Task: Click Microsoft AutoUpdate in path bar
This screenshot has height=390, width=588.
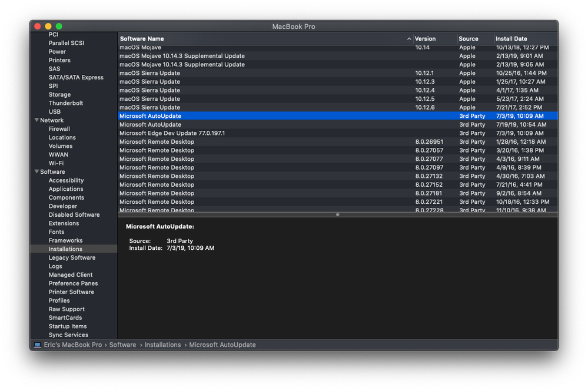Action: pos(222,345)
